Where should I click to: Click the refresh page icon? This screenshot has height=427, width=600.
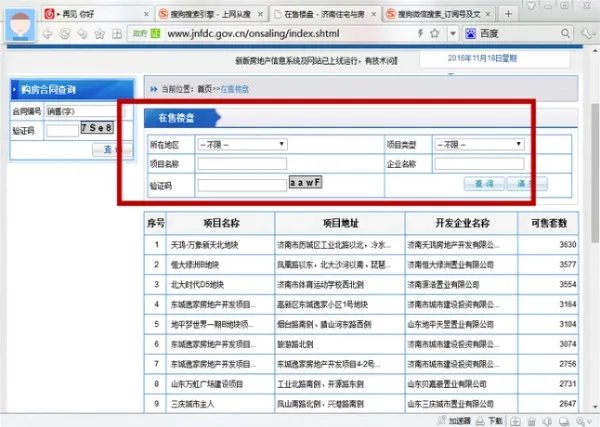(65, 34)
